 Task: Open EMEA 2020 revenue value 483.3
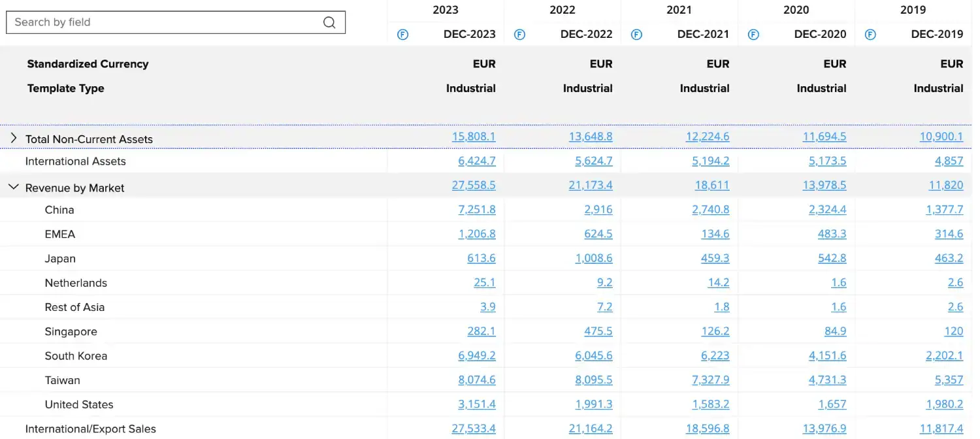(x=832, y=234)
